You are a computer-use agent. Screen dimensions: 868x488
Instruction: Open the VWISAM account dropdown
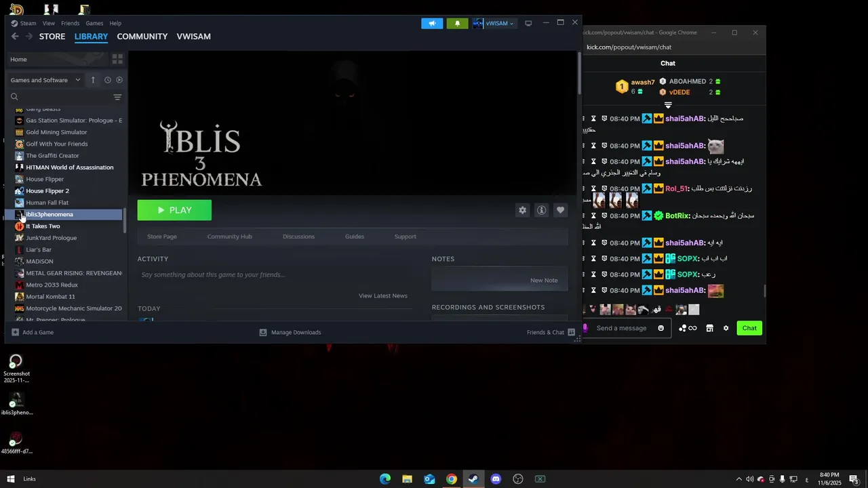[x=494, y=23]
